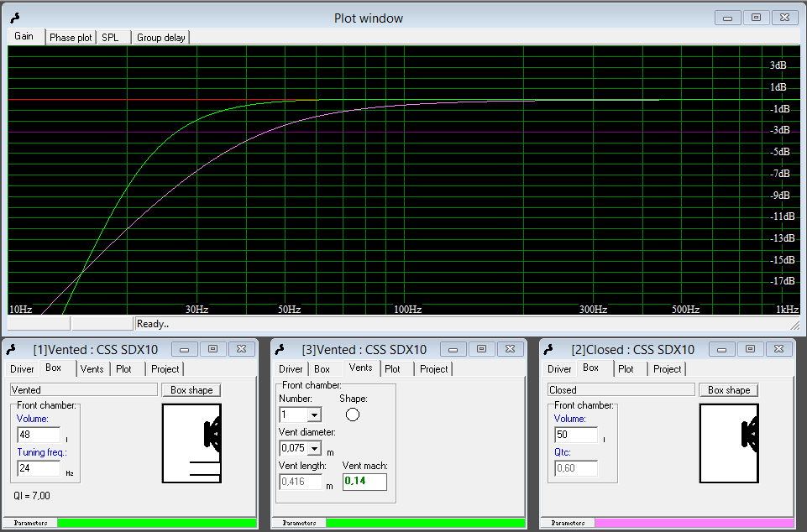Viewport: 807px width, 532px height.
Task: Switch to the Phase plot tab
Action: pyautogui.click(x=71, y=38)
